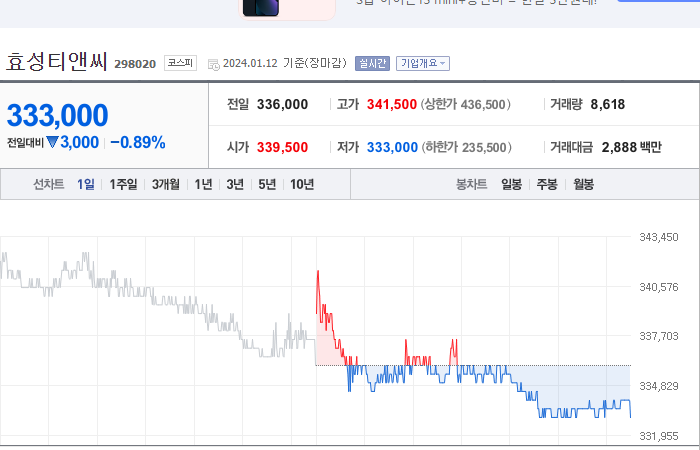Screen dimensions: 700x450
Task: Click the 시가 value 339,500
Action: (283, 147)
